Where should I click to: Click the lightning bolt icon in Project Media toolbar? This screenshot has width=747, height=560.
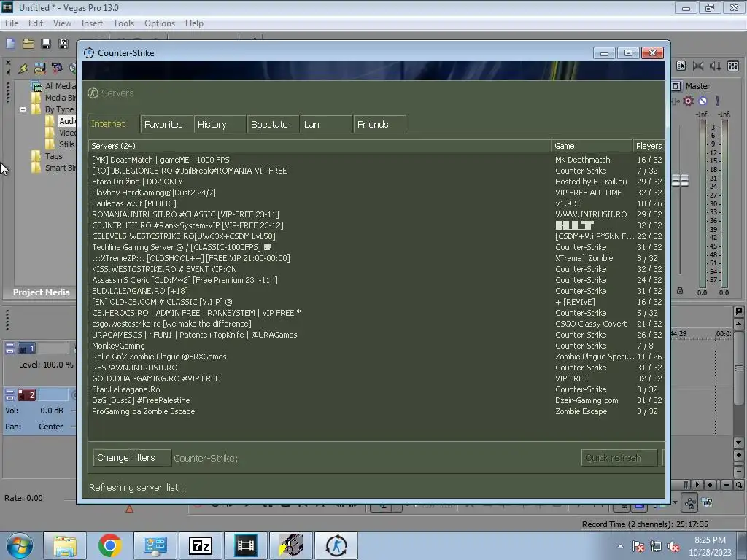tap(23, 69)
